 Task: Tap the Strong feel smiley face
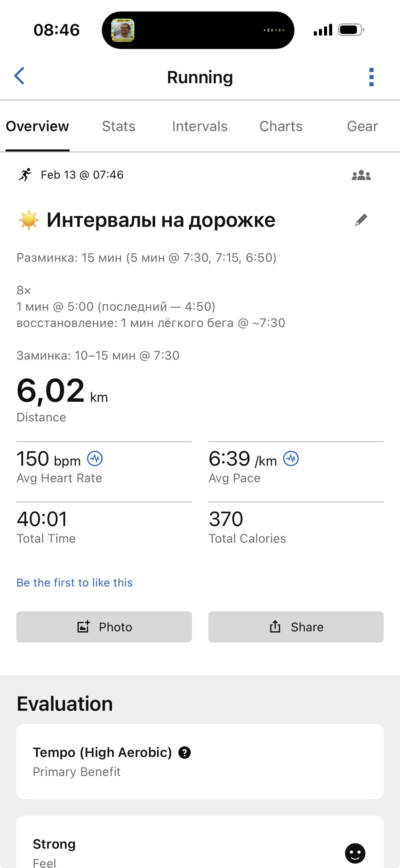[x=355, y=853]
